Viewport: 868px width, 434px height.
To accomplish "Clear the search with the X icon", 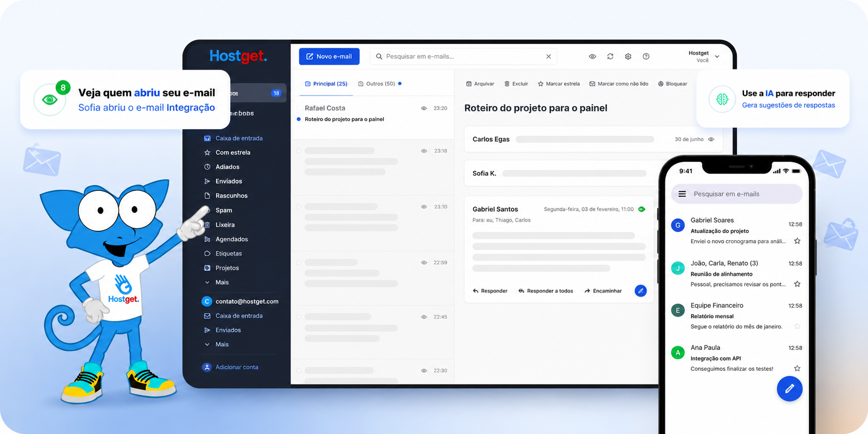I will (x=548, y=56).
